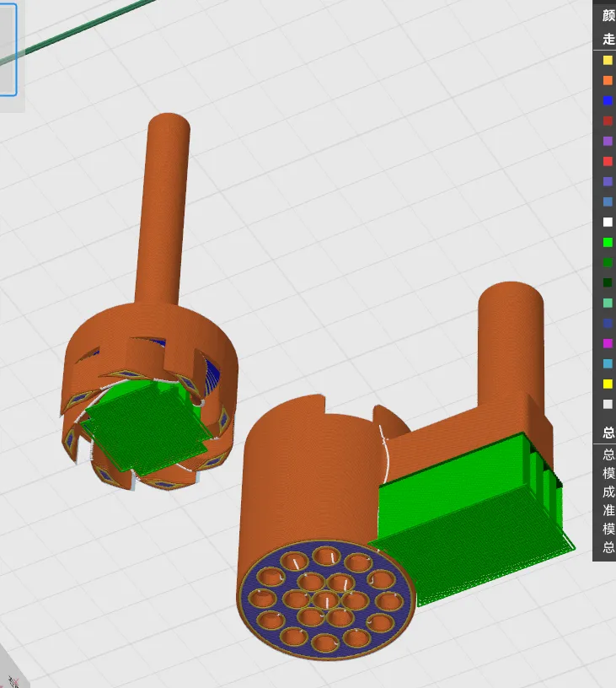
Task: Click the pale yellow legend swatch at top
Action: [608, 60]
